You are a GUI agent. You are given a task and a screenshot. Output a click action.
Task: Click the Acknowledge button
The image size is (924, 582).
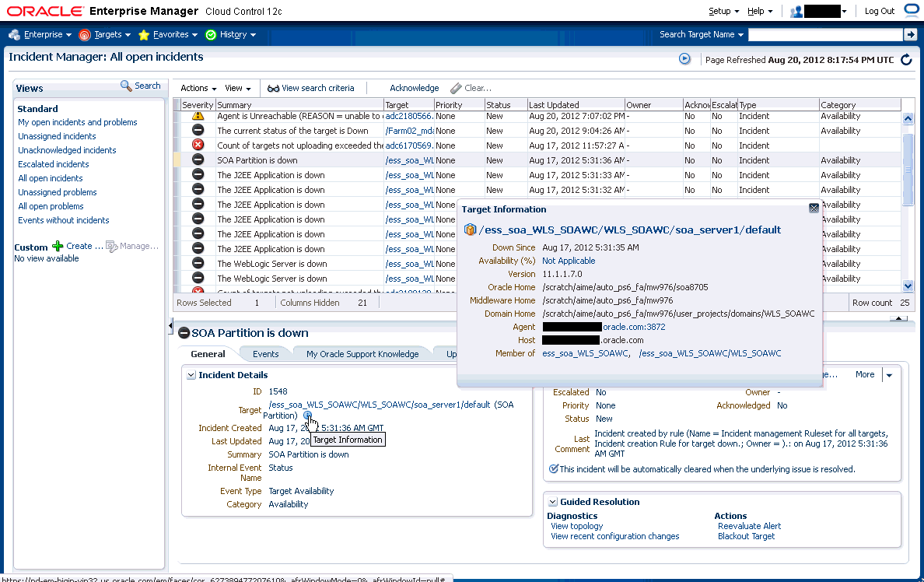click(x=415, y=88)
